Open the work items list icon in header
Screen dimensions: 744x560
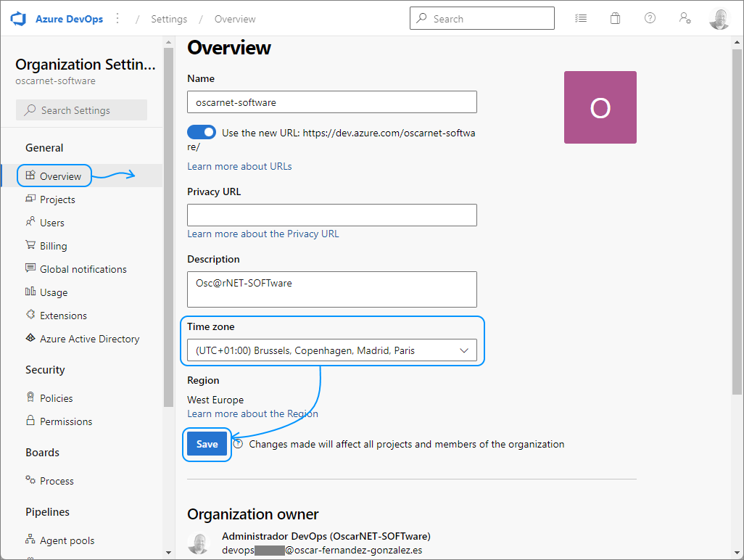[x=581, y=19]
